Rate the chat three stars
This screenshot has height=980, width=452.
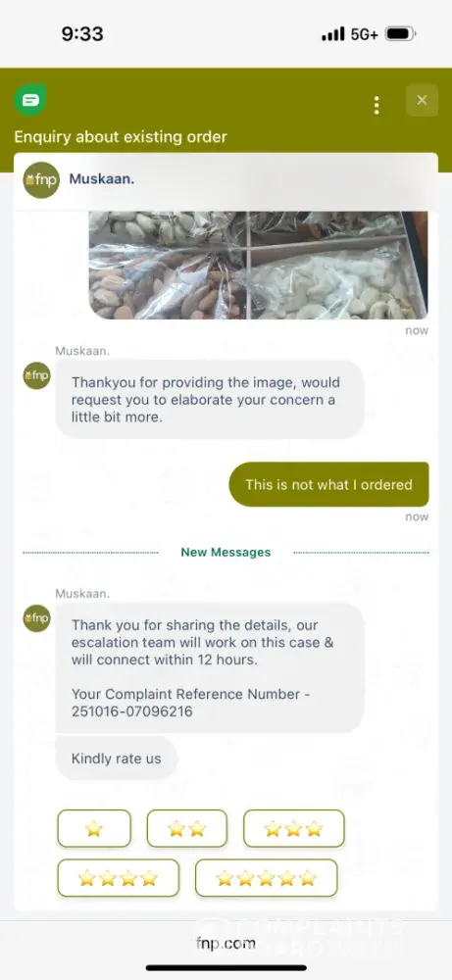pos(294,829)
